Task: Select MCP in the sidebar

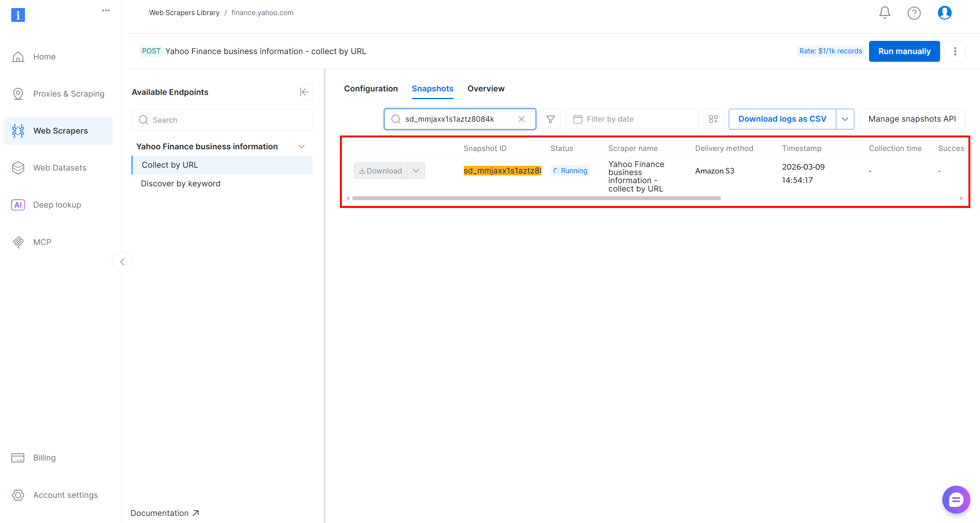Action: point(42,242)
